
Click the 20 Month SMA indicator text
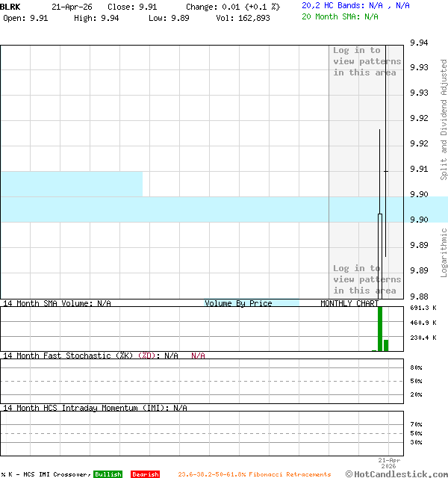340,16
